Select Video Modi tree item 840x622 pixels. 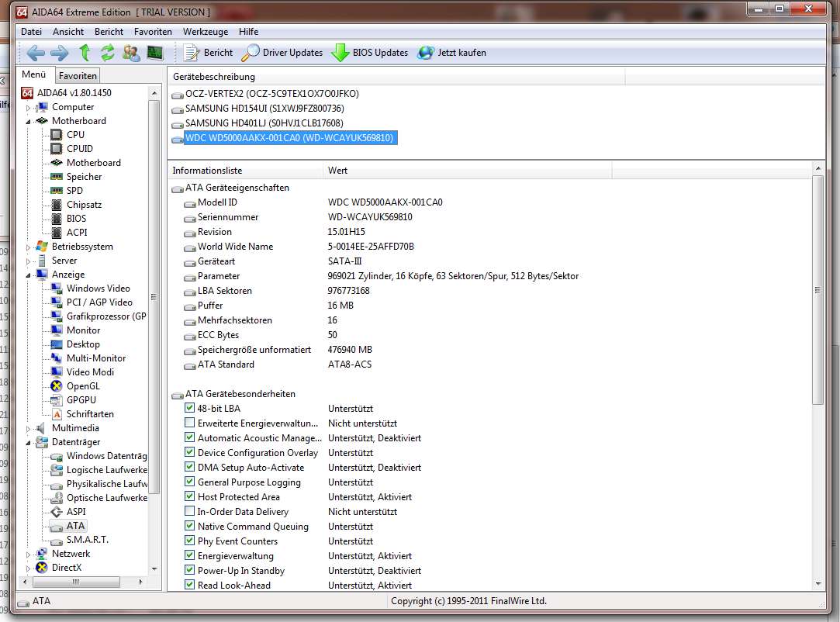(90, 371)
